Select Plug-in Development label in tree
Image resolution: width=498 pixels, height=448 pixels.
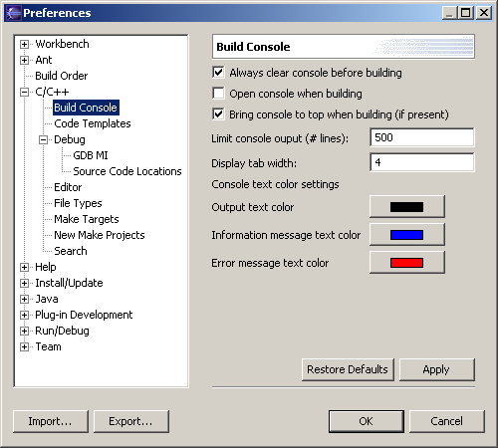[x=84, y=315]
